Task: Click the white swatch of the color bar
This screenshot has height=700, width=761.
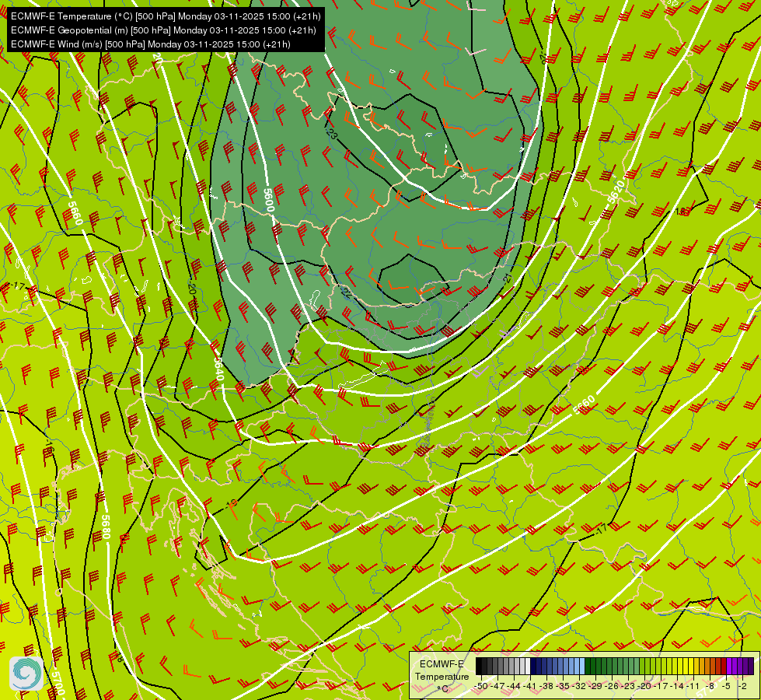Action: click(528, 666)
